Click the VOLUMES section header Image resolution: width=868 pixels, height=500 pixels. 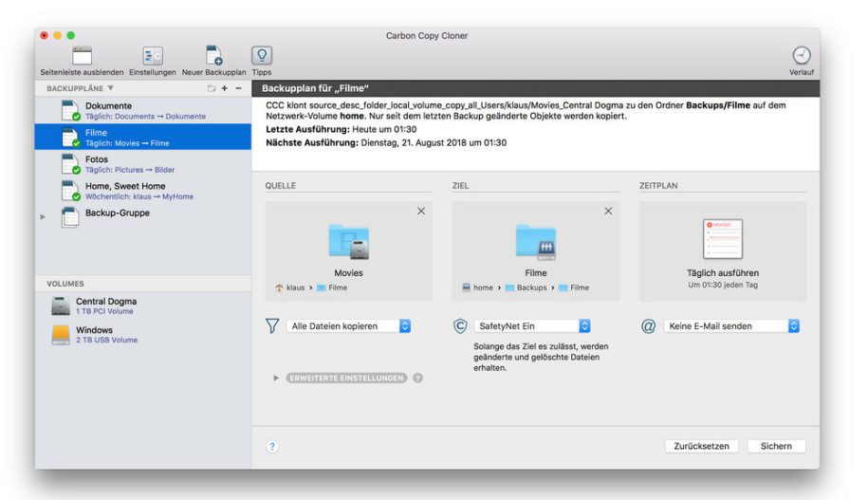65,284
